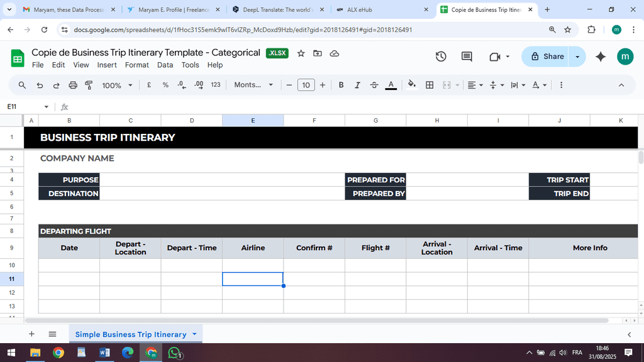Increase font size plus button
The width and height of the screenshot is (644, 362).
coord(323,85)
